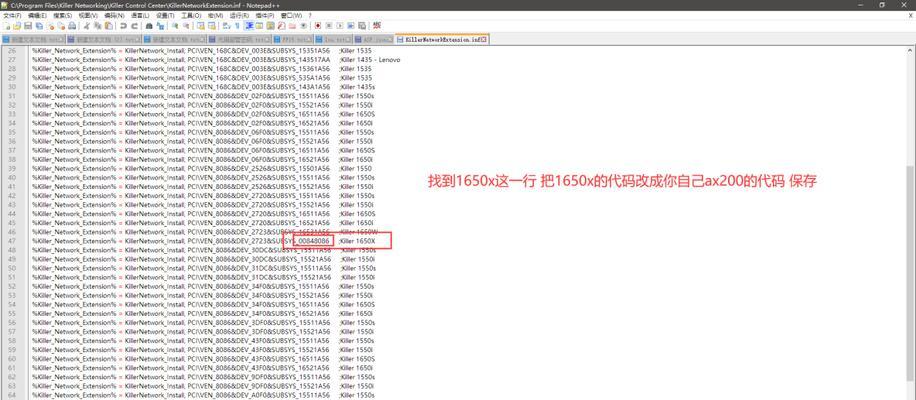
Task: Click the Print toolbar icon
Action: tap(72, 26)
